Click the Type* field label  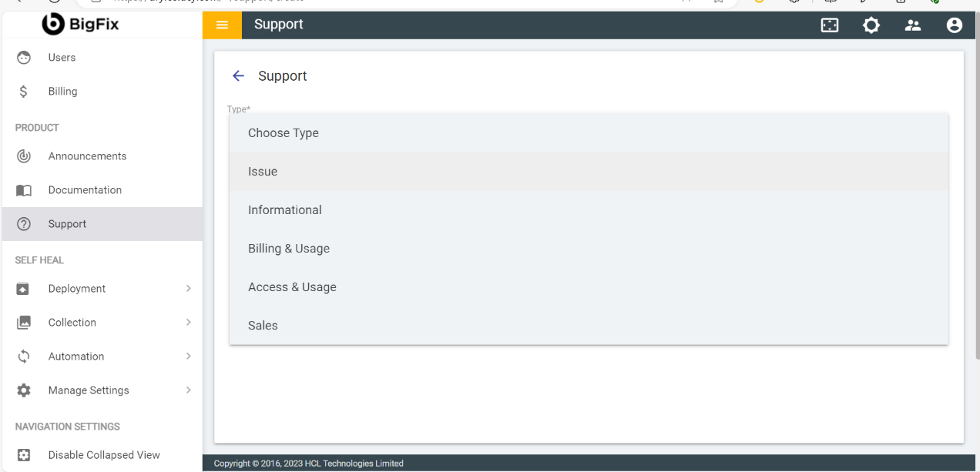point(239,109)
